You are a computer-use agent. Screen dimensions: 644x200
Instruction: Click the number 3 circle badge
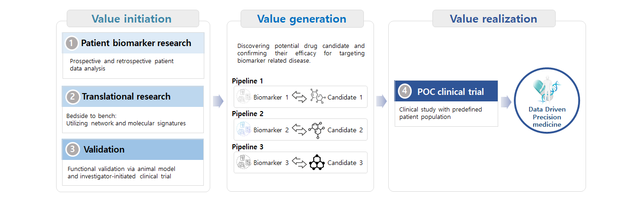73,150
